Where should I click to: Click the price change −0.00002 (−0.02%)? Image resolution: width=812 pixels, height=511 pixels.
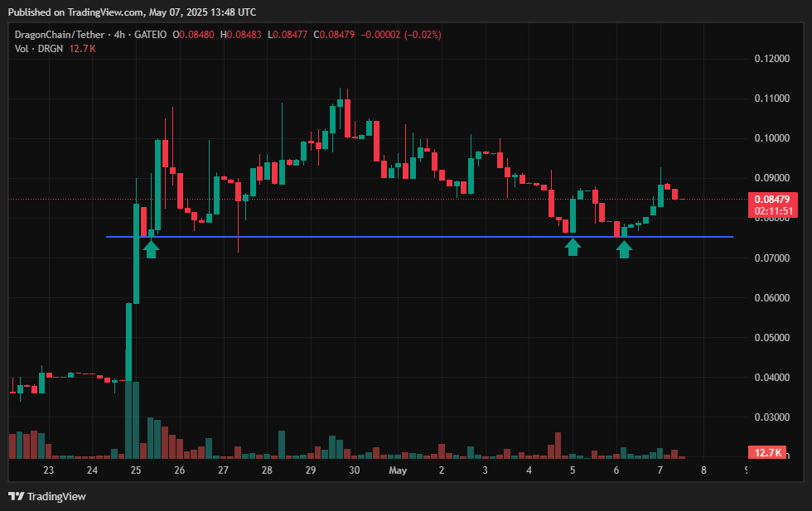click(x=401, y=35)
